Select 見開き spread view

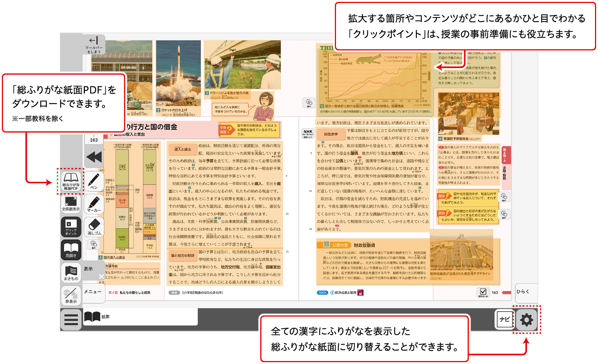pyautogui.click(x=71, y=249)
